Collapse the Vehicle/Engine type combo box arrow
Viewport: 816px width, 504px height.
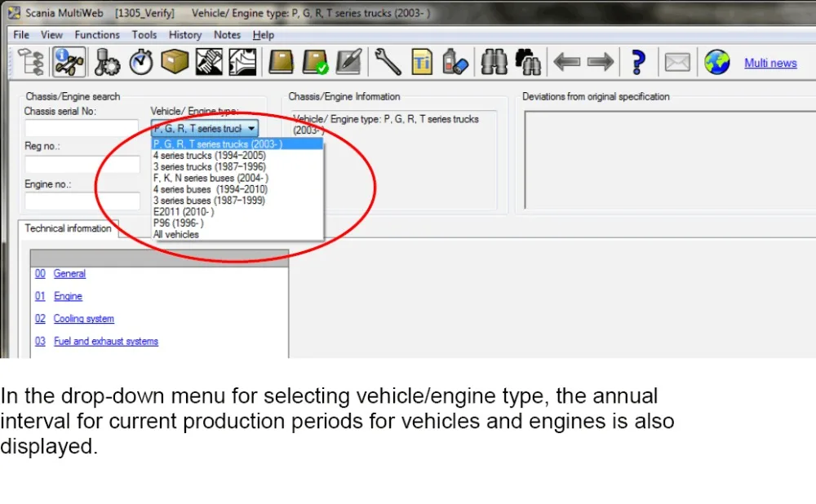point(251,128)
